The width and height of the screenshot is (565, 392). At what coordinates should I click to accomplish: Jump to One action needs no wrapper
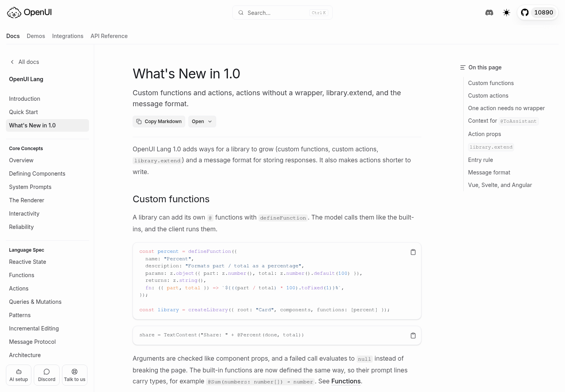click(x=507, y=108)
